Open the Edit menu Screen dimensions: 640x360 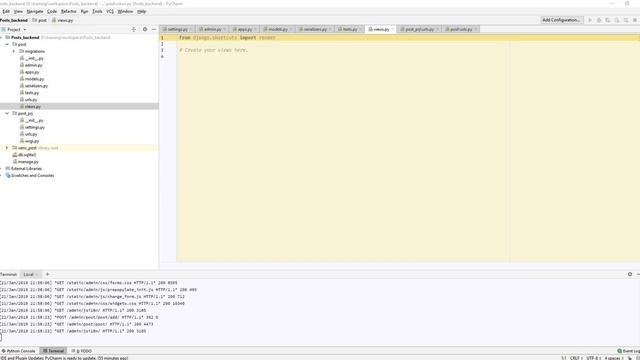tap(6, 11)
